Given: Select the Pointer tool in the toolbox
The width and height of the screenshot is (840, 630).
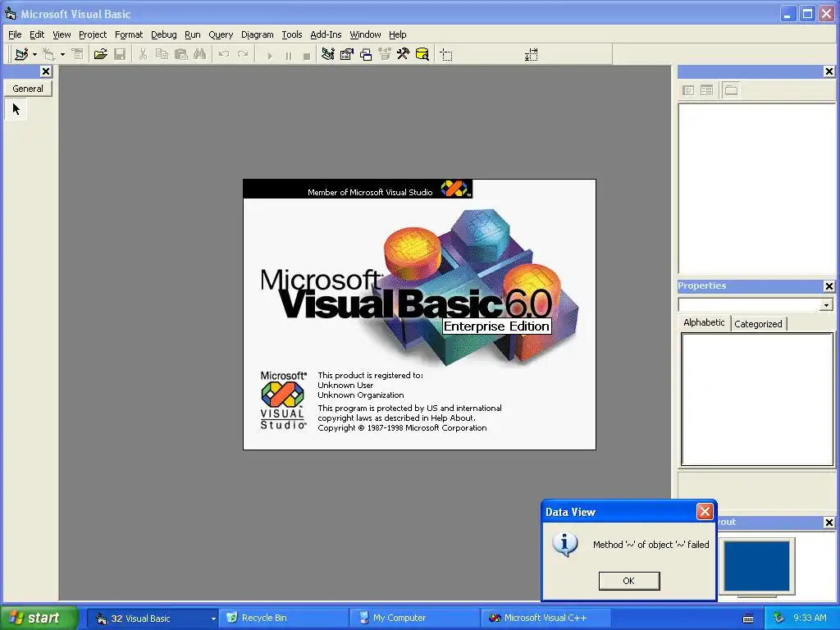Looking at the screenshot, I should 16,109.
